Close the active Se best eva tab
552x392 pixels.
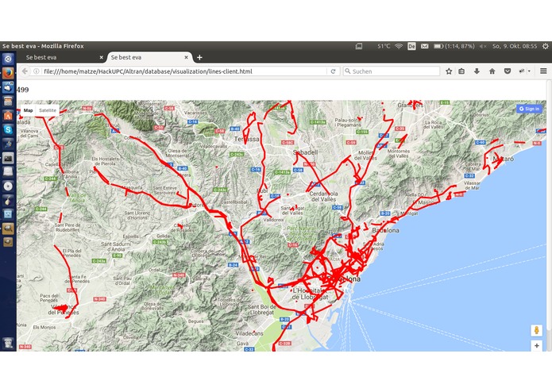186,57
